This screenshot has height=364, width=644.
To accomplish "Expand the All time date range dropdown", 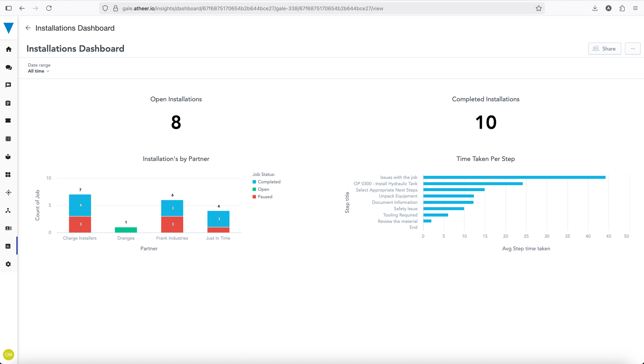I will [x=39, y=71].
